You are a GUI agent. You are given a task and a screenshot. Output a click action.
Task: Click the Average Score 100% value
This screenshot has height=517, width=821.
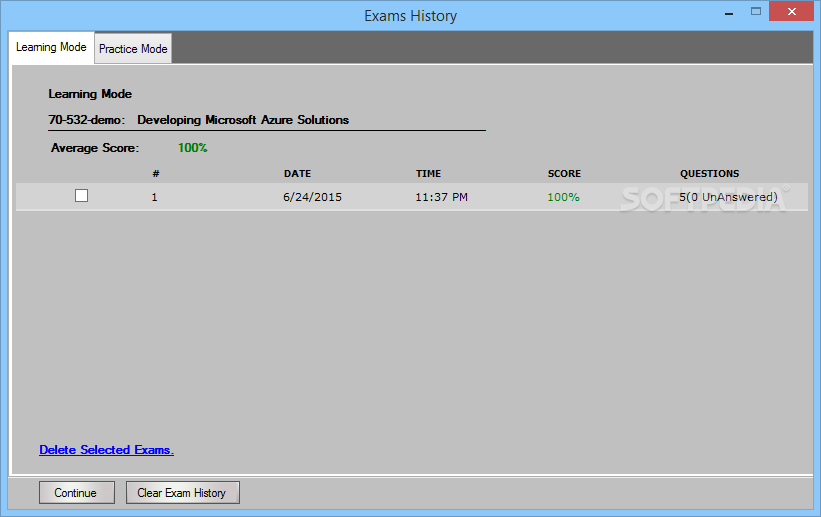point(193,148)
